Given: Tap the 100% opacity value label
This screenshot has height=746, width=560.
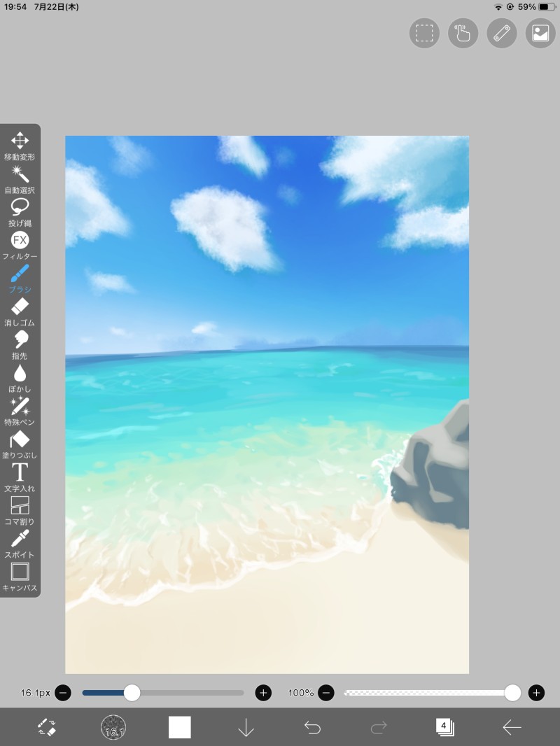Looking at the screenshot, I should pyautogui.click(x=301, y=693).
